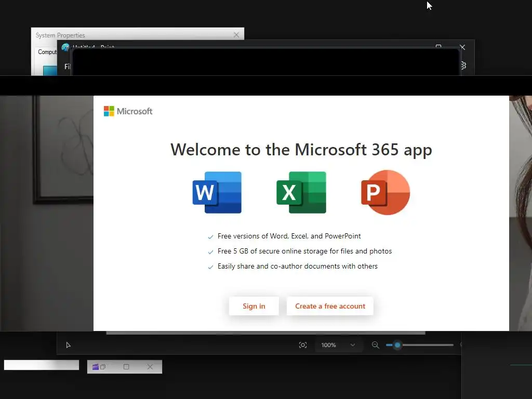The width and height of the screenshot is (532, 399).
Task: Click Create a free account button
Action: [330, 306]
